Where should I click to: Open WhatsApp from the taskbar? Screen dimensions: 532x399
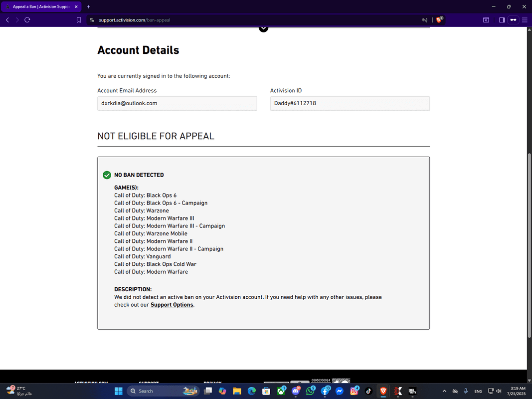310,391
